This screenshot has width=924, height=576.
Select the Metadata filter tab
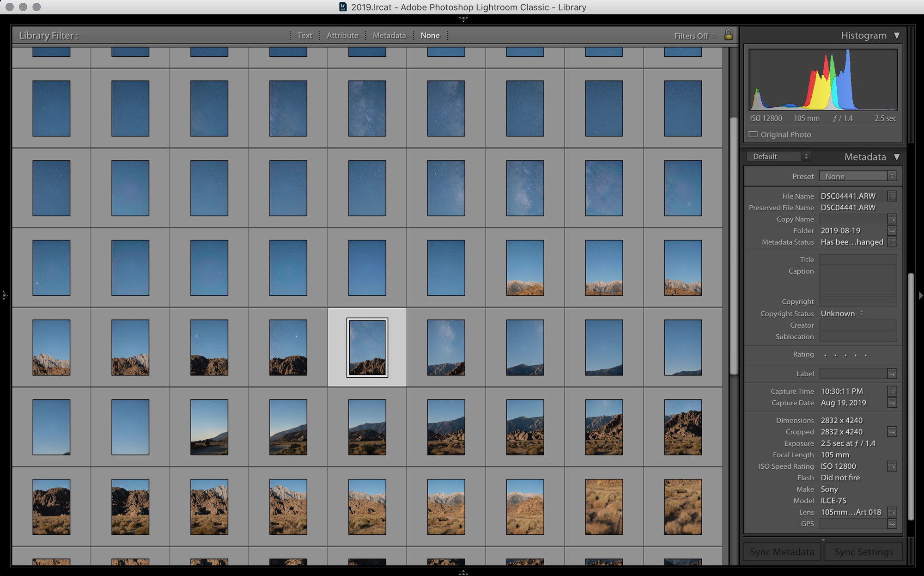[x=389, y=35]
